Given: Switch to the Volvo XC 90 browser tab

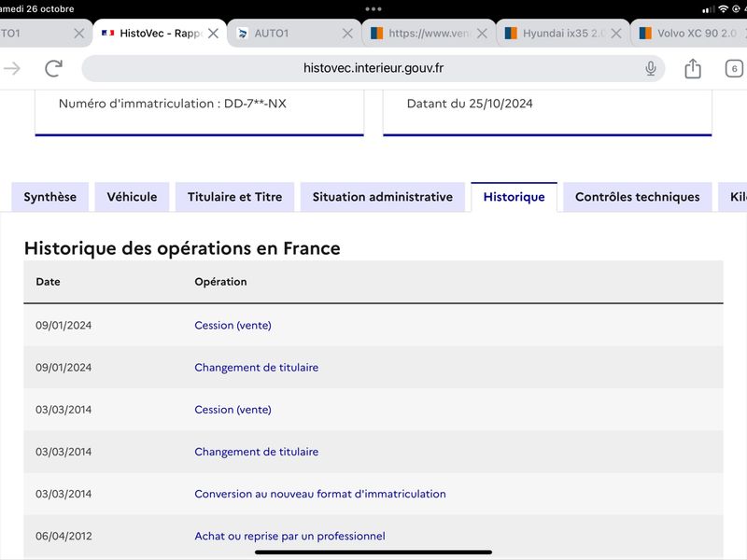Looking at the screenshot, I should point(691,34).
